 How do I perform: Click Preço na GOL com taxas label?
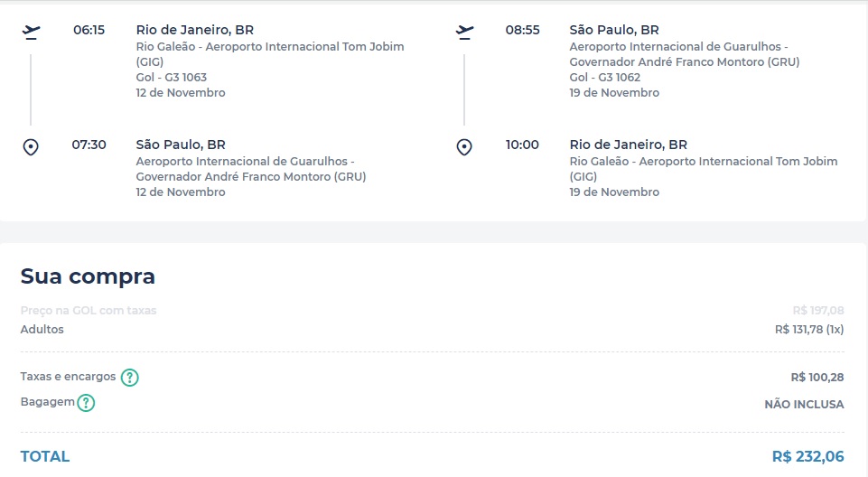[89, 311]
